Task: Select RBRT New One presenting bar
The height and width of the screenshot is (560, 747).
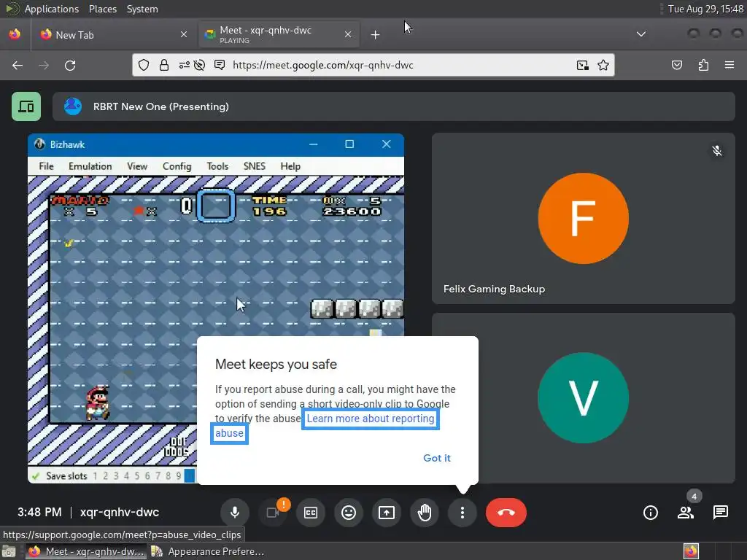Action: coord(393,106)
